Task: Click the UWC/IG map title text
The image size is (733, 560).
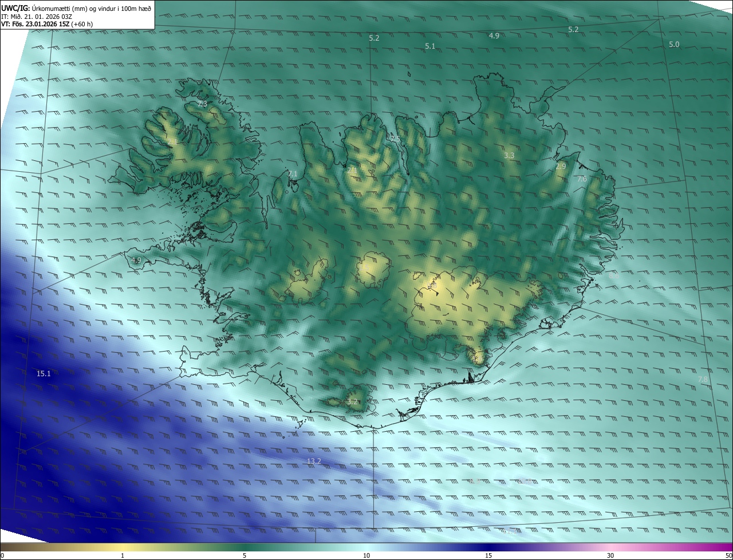Action: coord(76,8)
